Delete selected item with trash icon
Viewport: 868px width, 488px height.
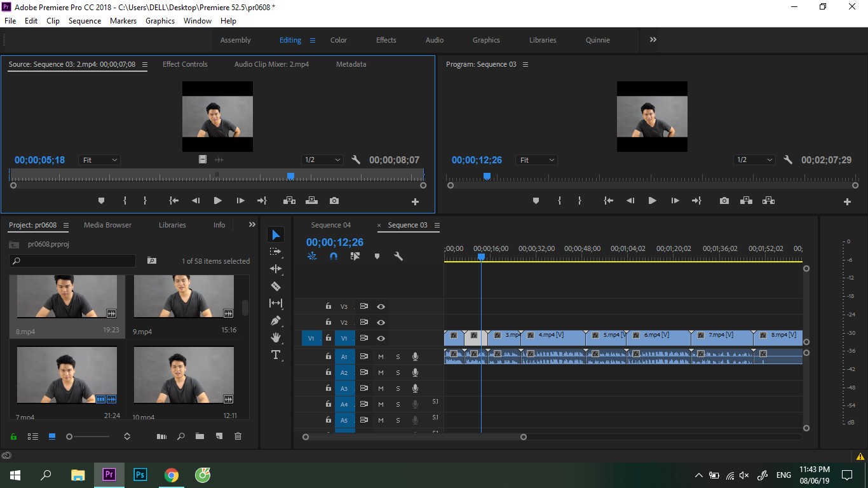(x=238, y=437)
